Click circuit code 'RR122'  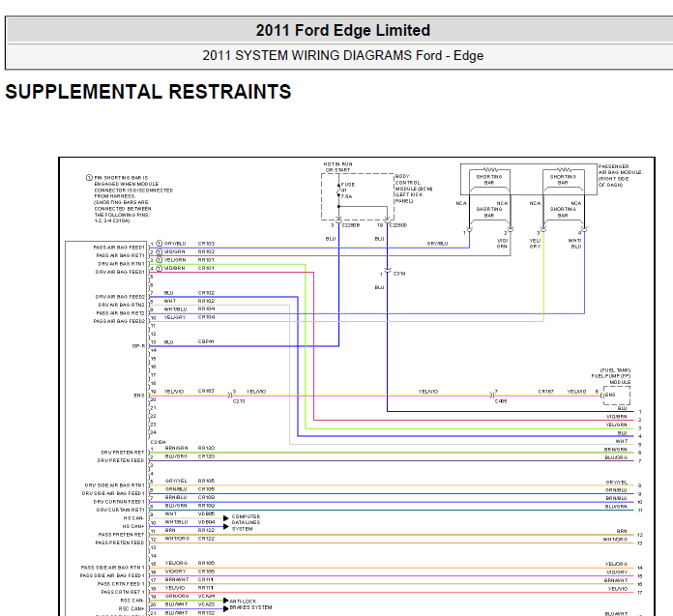(206, 530)
